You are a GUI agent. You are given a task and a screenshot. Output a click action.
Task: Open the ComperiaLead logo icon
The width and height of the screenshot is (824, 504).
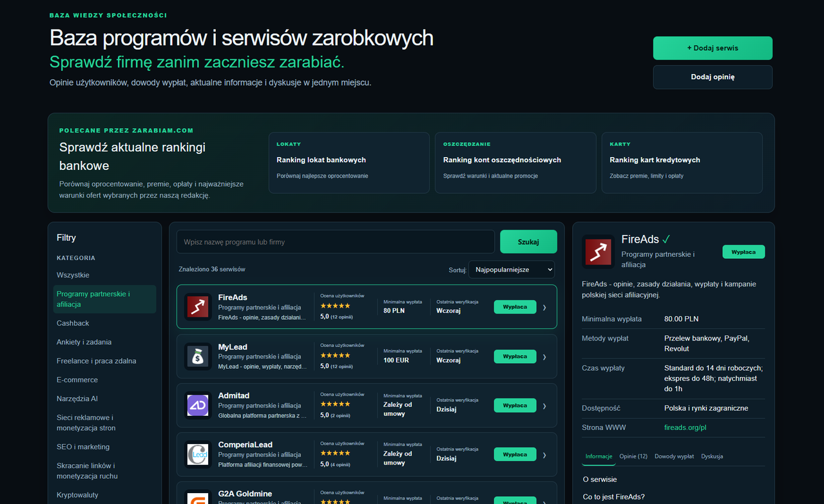pos(198,454)
